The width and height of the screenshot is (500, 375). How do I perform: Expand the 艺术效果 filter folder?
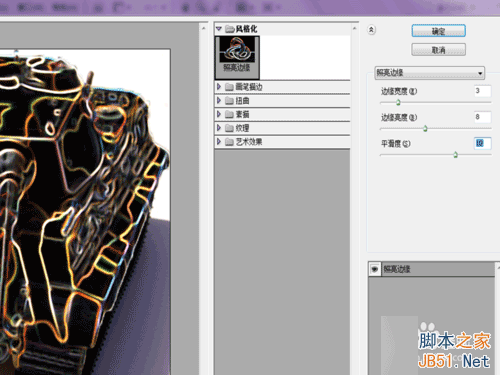click(x=219, y=141)
